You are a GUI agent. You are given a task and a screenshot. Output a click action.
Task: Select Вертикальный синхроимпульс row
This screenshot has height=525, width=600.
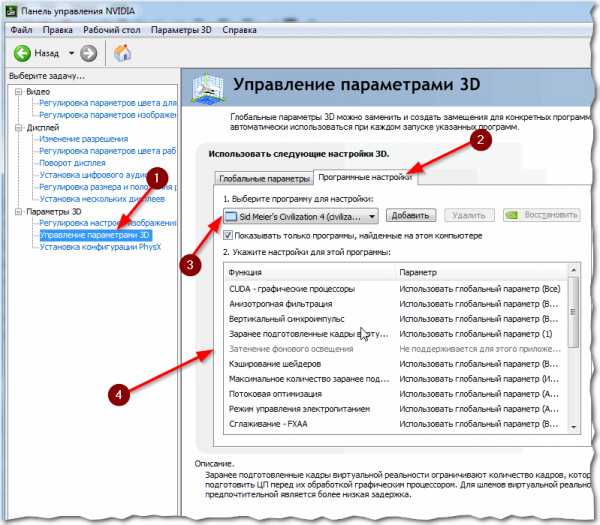tap(396, 319)
